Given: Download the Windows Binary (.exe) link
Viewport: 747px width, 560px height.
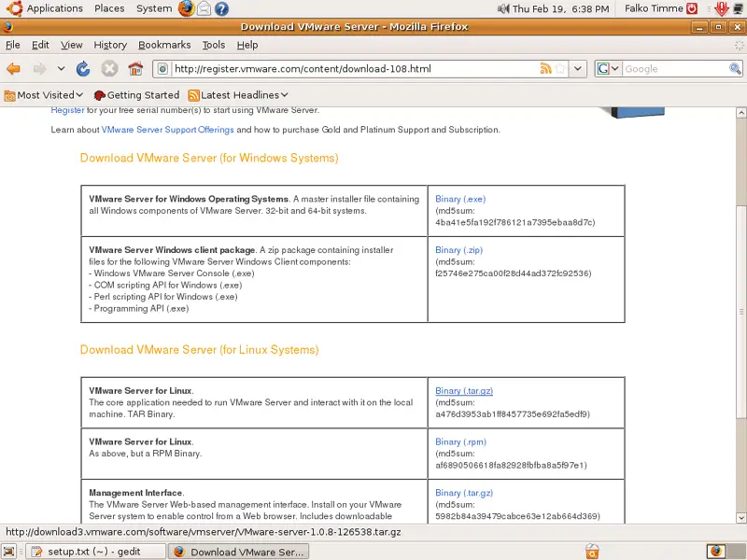Looking at the screenshot, I should [x=460, y=199].
